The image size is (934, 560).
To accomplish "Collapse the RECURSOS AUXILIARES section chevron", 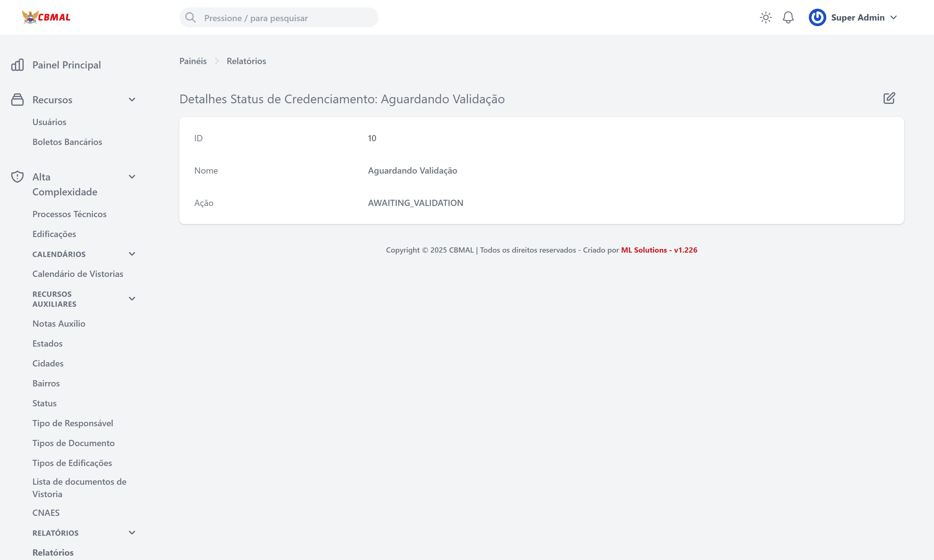I will point(132,298).
